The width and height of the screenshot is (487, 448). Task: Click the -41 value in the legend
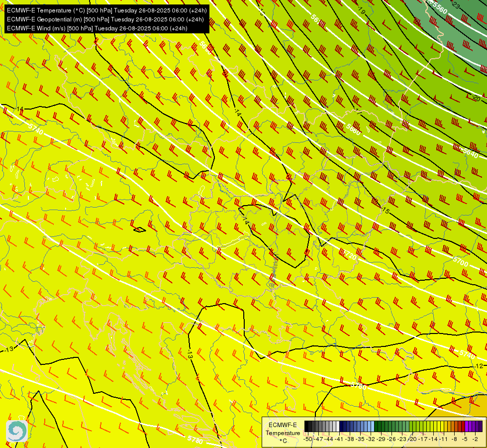[339, 439]
